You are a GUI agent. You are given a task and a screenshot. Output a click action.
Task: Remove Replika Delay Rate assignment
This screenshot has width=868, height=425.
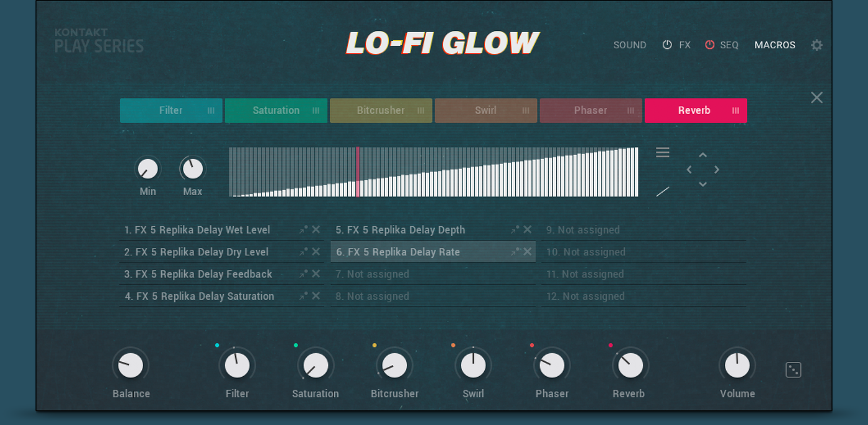[528, 252]
